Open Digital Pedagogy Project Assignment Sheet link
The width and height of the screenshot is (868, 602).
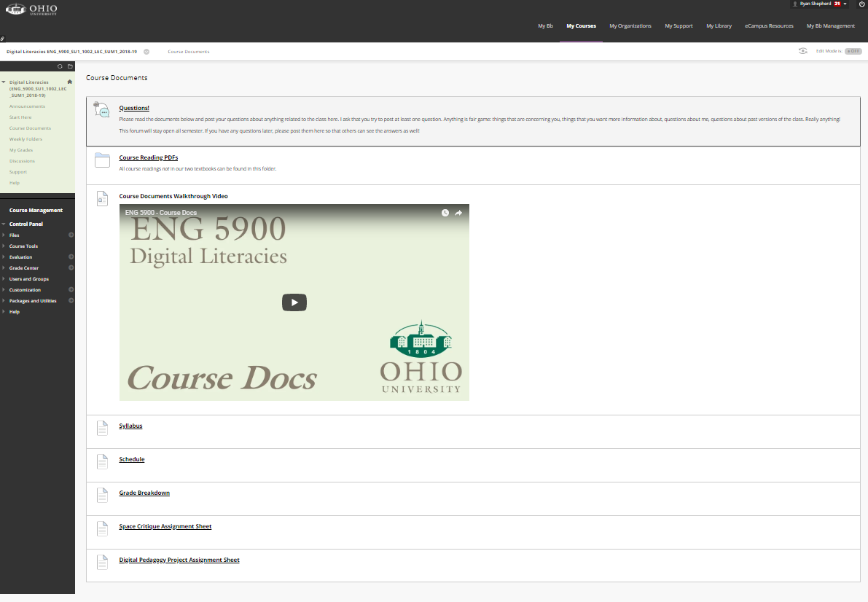pos(179,560)
